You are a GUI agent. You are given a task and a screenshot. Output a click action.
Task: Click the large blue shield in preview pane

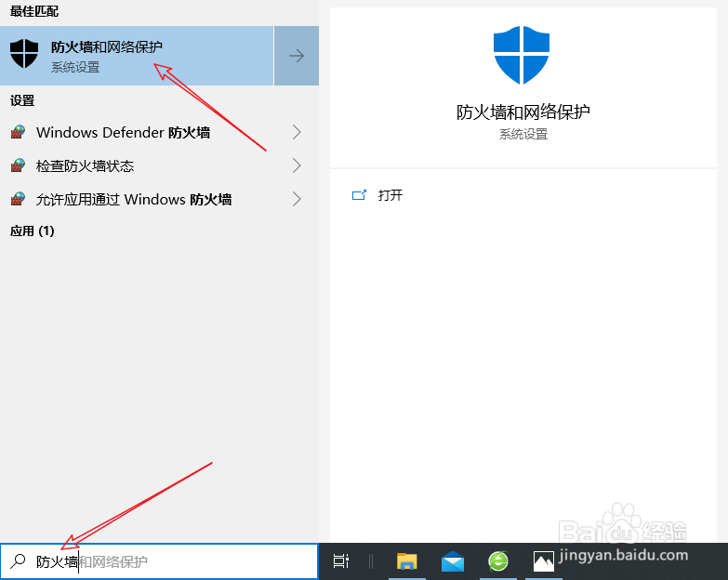tap(522, 55)
